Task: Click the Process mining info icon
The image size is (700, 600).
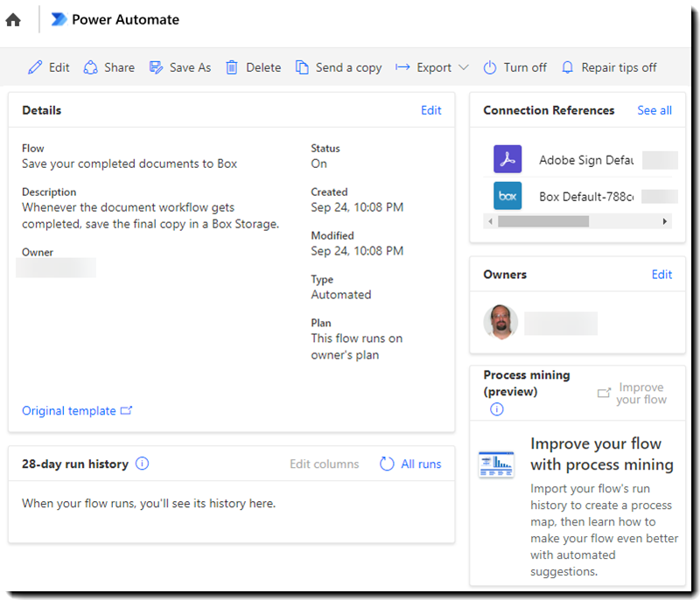Action: [x=496, y=409]
